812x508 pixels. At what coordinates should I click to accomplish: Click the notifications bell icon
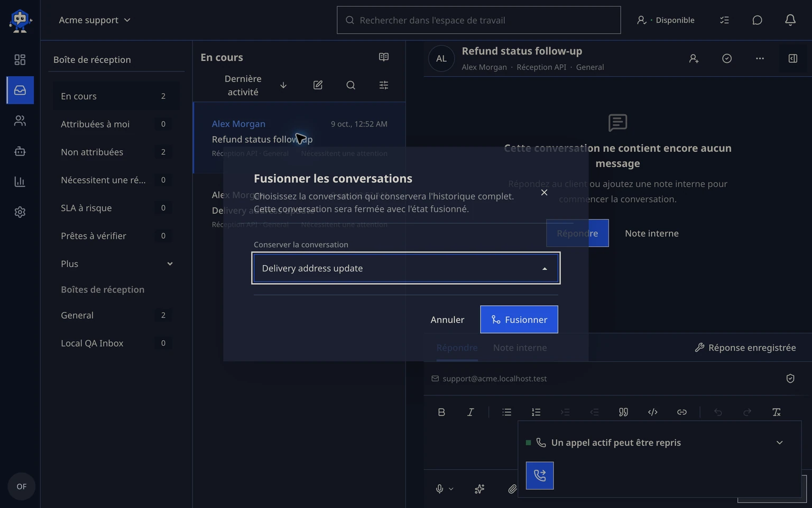point(790,20)
